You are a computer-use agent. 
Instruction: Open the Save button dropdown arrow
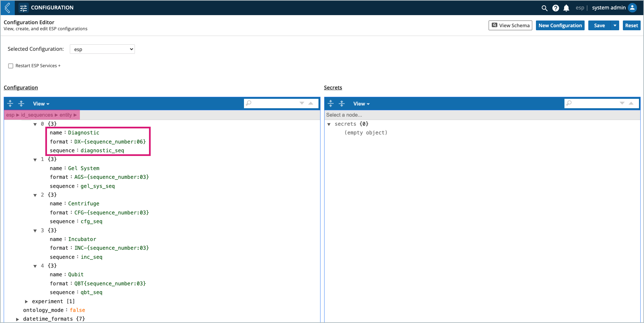click(x=615, y=26)
